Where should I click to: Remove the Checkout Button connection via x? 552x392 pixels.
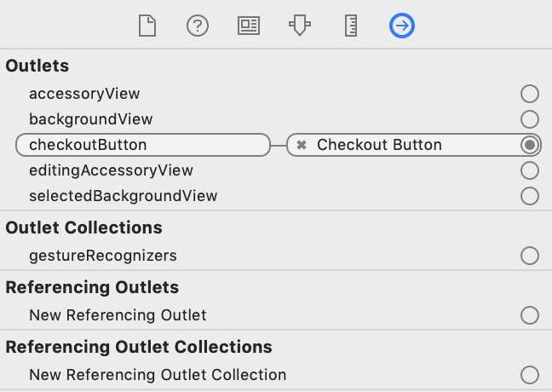point(302,145)
